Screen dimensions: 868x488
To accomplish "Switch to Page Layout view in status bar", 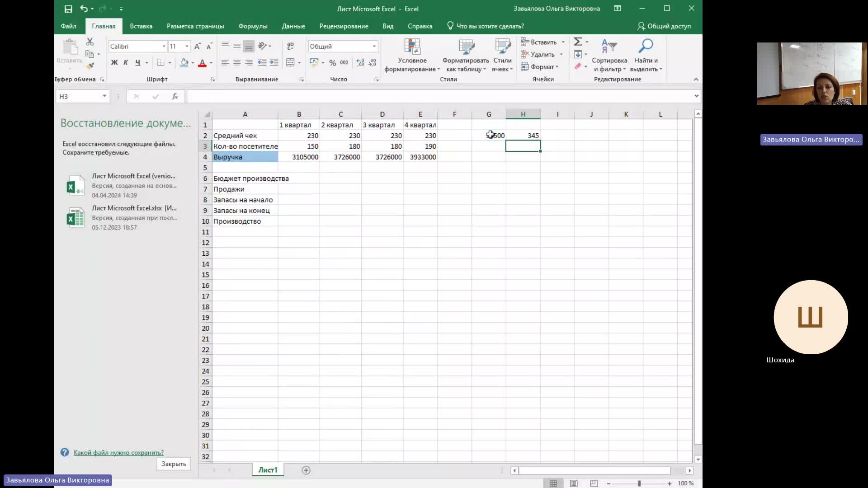I will 574,483.
